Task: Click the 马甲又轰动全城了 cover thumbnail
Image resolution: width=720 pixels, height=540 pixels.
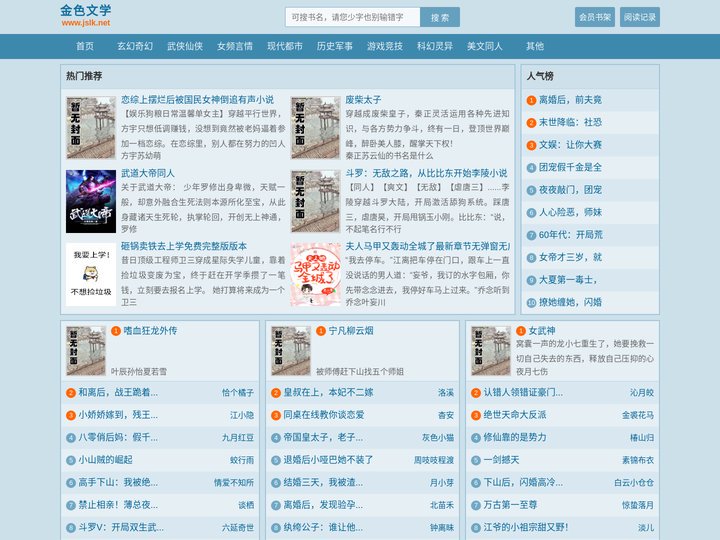Action: pyautogui.click(x=315, y=275)
